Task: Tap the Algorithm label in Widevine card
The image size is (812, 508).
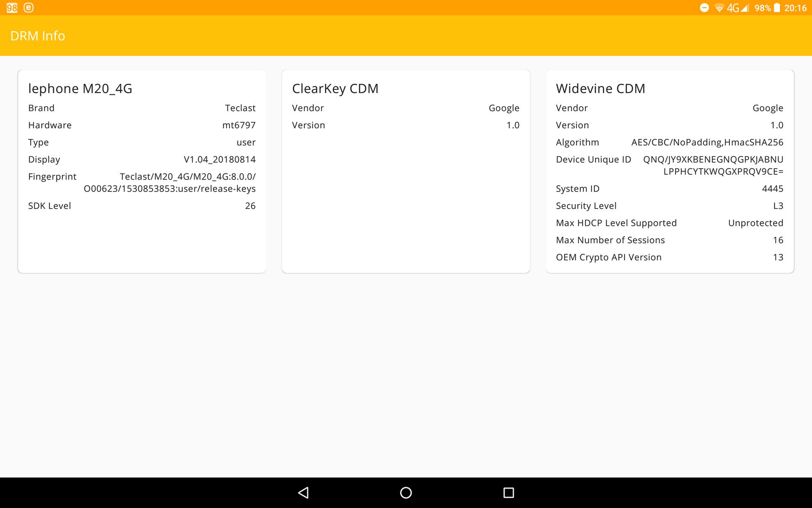Action: (577, 142)
